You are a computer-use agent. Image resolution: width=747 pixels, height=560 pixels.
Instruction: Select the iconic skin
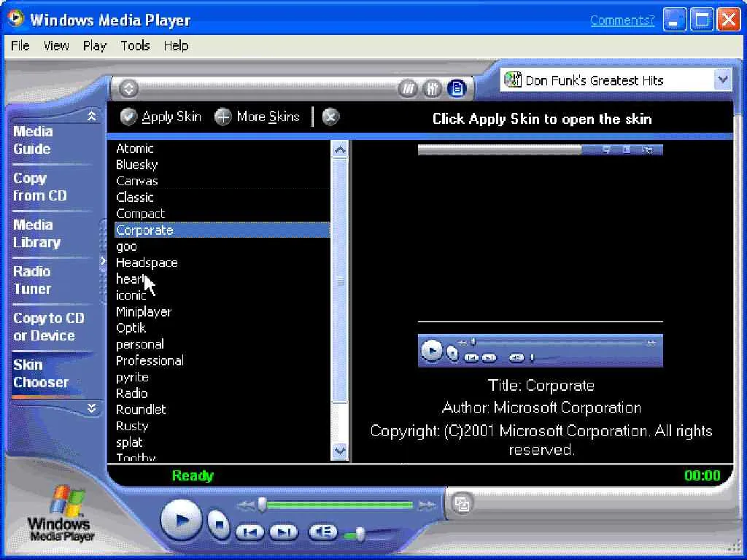(x=222, y=295)
